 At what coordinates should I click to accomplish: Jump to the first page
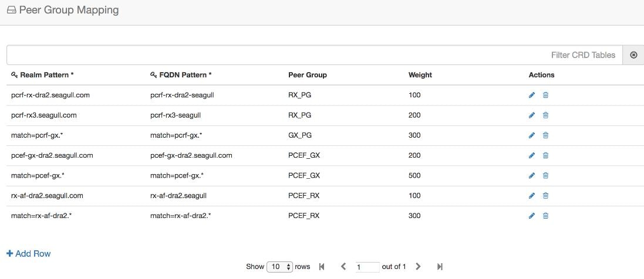click(x=322, y=267)
